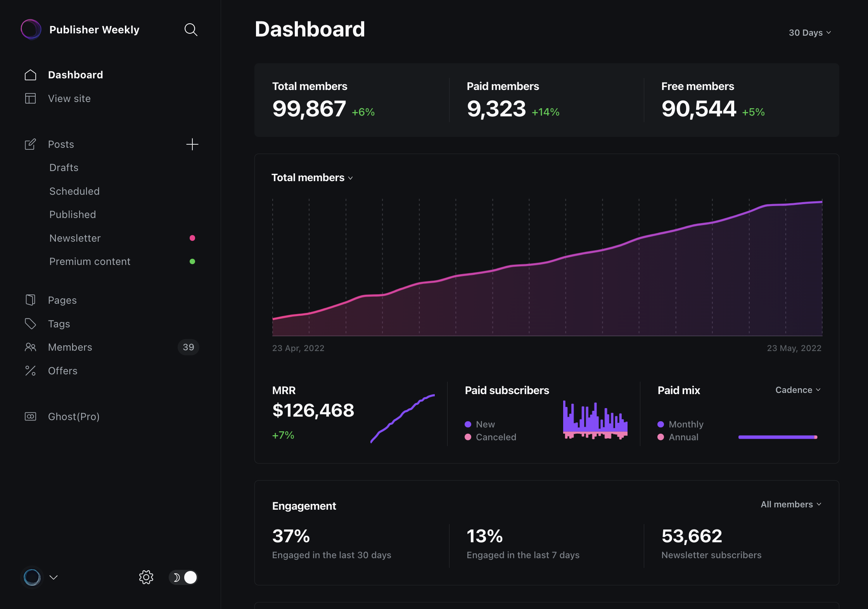The image size is (868, 609).
Task: Open the Cadence dropdown in Paid mix
Action: pyautogui.click(x=798, y=390)
